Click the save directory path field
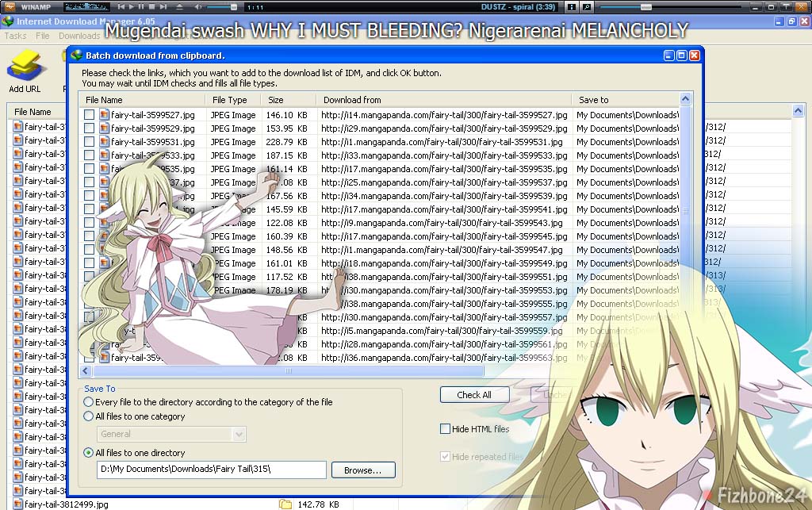Image resolution: width=812 pixels, height=510 pixels. (x=211, y=469)
